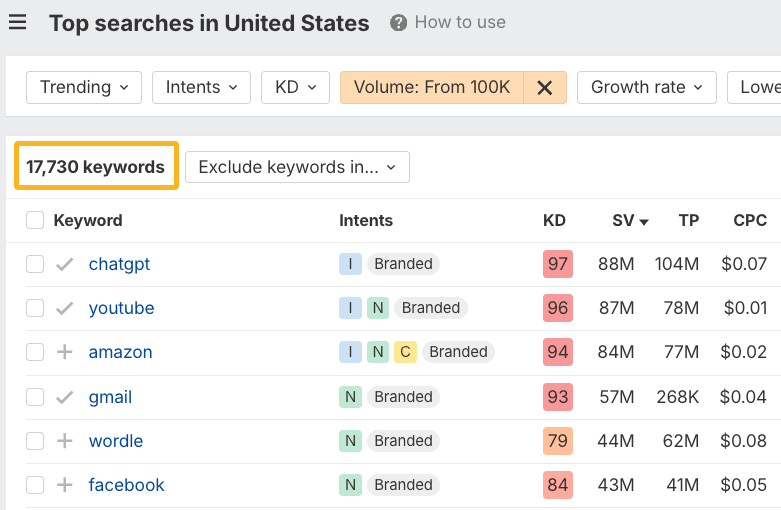
Task: Click the KD score 84 badge
Action: 558,485
